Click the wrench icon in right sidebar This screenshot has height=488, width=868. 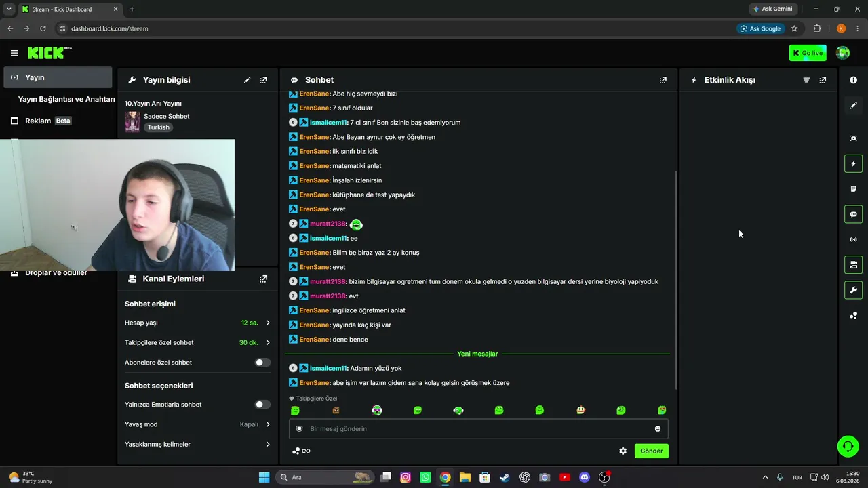[x=853, y=290]
